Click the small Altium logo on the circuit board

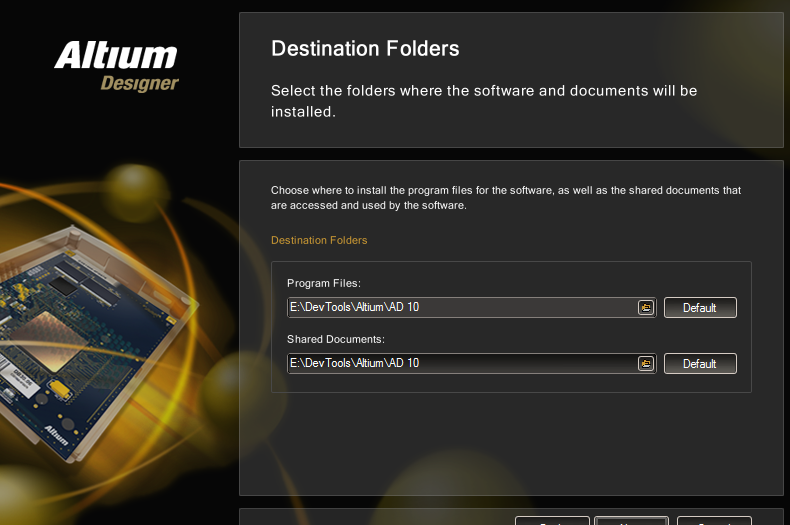[56, 435]
